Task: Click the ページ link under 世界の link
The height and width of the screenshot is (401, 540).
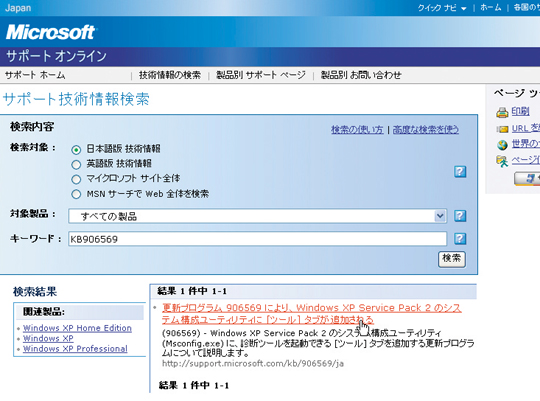Action: click(526, 160)
